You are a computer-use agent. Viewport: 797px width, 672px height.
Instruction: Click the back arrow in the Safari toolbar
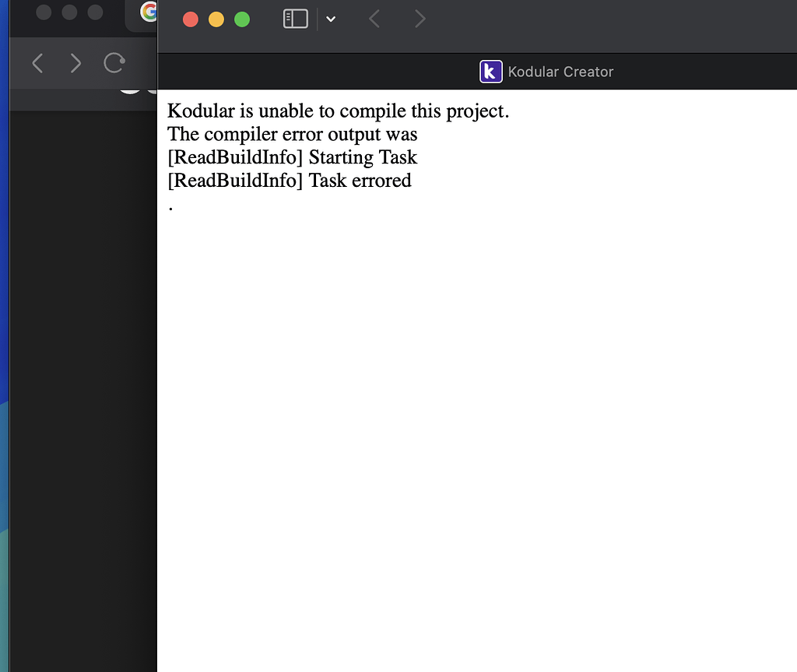[374, 19]
